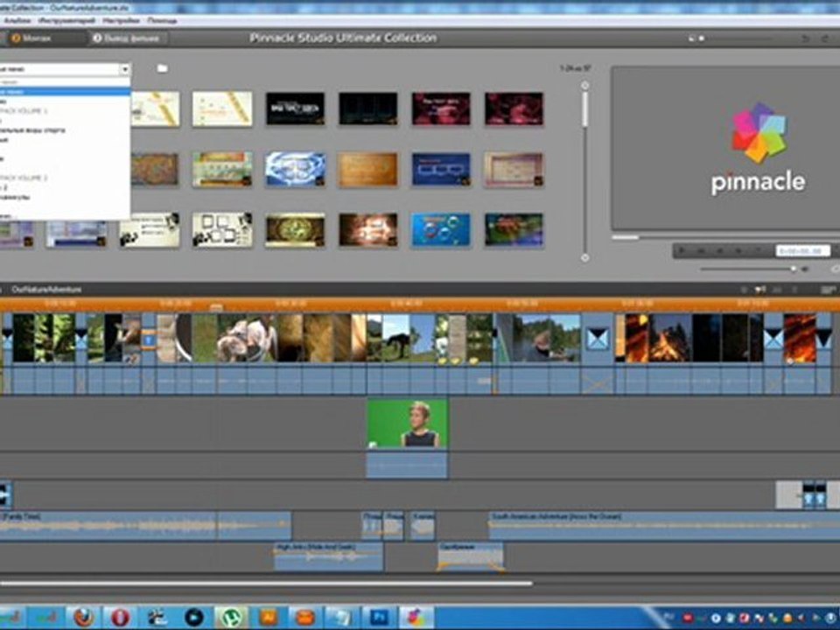Select the High Jinks audio clip
This screenshot has width=840, height=630.
[x=328, y=556]
